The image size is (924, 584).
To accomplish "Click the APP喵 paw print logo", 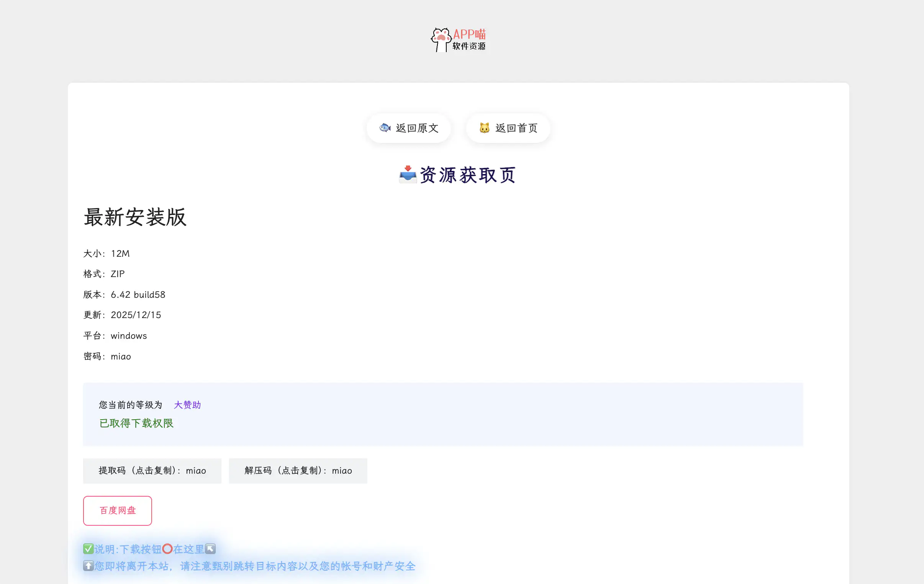I will 441,38.
